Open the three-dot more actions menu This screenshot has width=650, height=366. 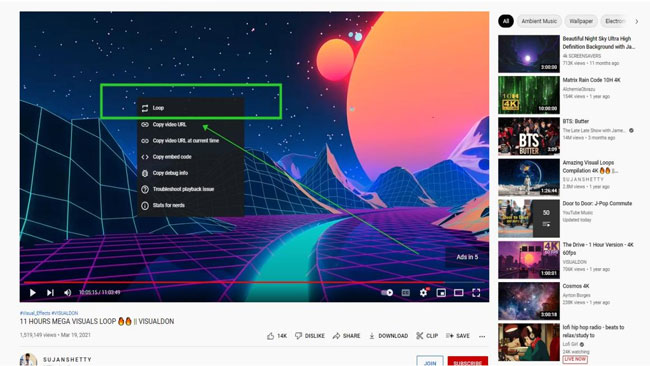coord(482,336)
